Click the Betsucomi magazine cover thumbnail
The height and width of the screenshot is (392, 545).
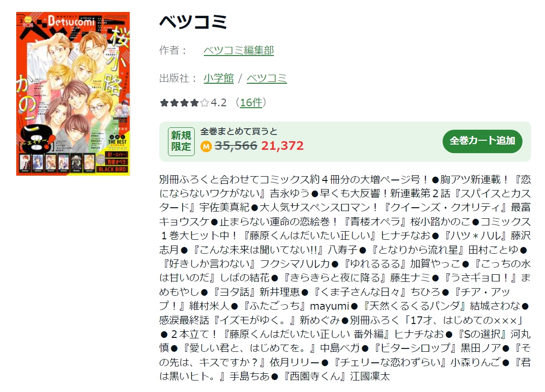(73, 93)
